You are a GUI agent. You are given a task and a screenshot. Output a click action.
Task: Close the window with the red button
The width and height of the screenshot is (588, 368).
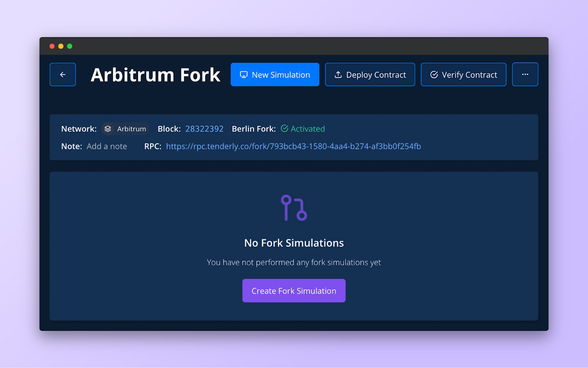click(x=52, y=46)
